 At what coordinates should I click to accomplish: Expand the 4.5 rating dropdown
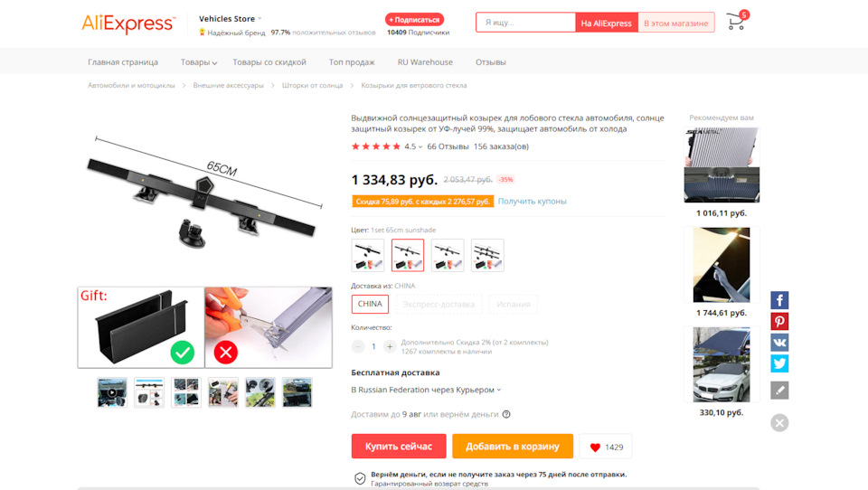click(x=413, y=146)
